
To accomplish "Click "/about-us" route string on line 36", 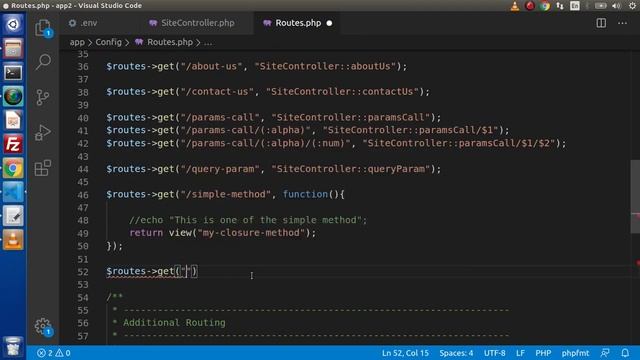I will (x=211, y=66).
